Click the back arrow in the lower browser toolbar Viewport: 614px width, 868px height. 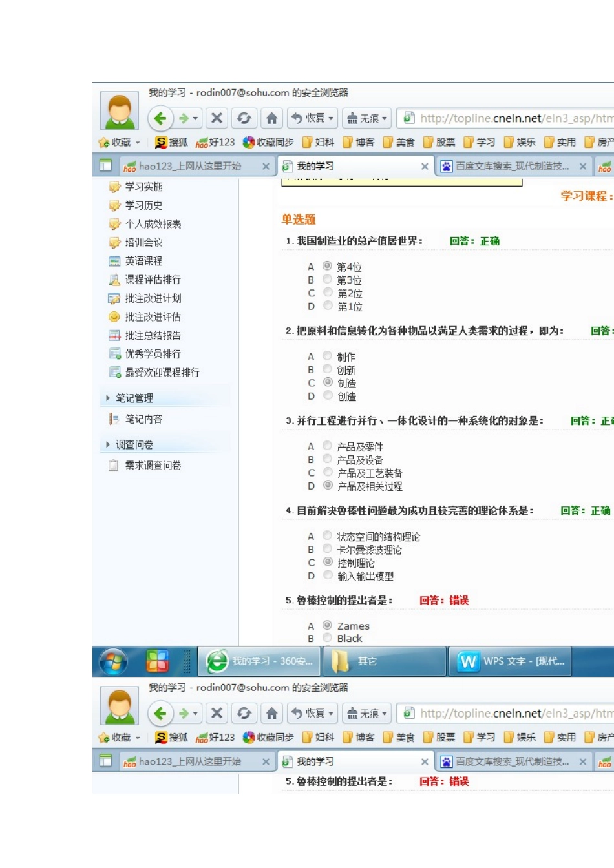coord(160,714)
